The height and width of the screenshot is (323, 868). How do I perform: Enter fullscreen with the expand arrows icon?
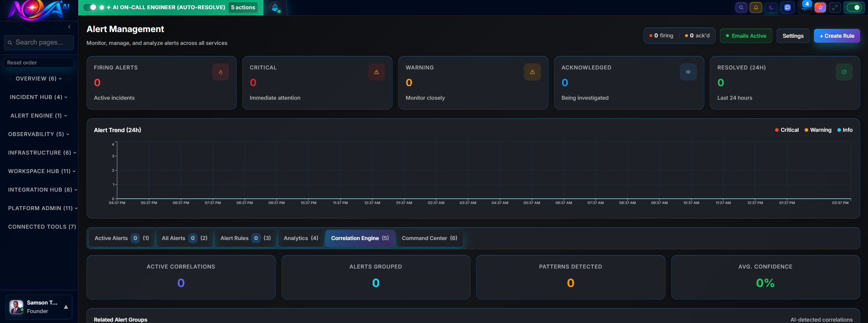point(835,7)
